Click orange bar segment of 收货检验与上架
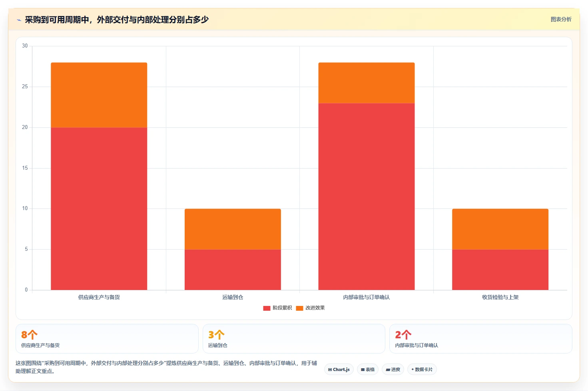 click(x=500, y=229)
